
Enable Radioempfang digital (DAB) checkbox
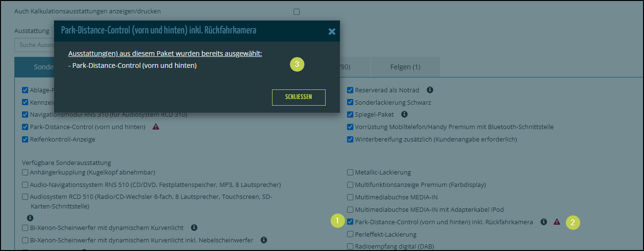pos(350,247)
